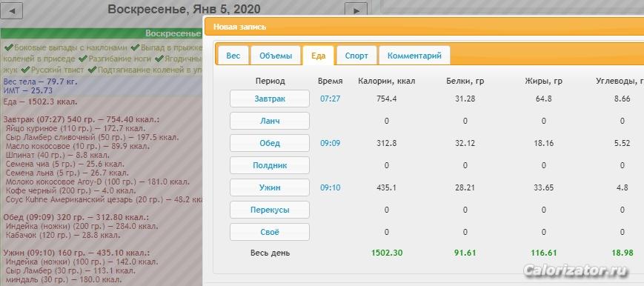
Task: Switch to the Спорт tab
Action: point(356,56)
